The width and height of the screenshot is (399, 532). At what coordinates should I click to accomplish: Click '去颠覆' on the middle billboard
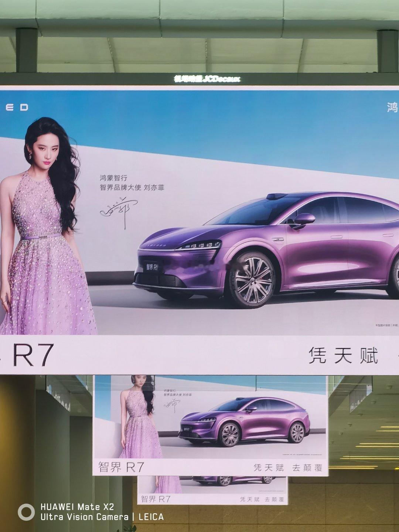[307, 468]
